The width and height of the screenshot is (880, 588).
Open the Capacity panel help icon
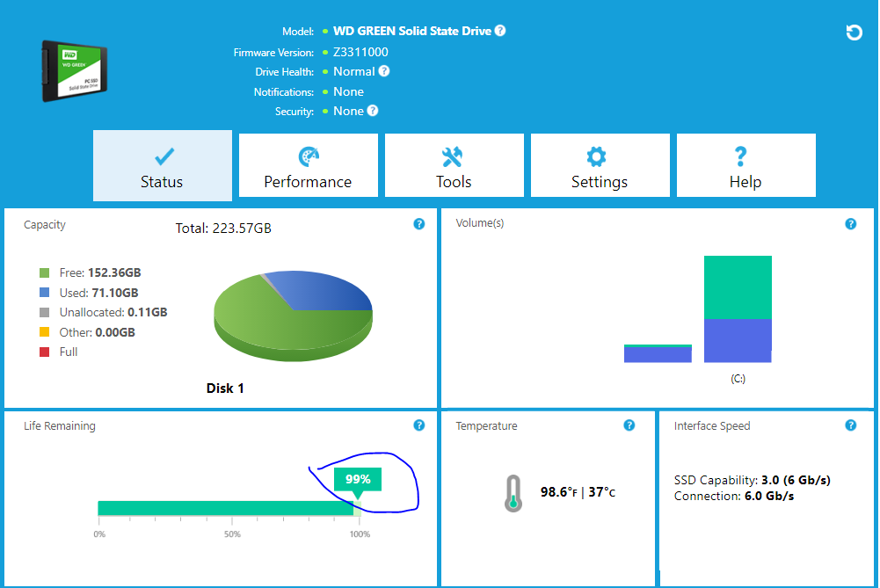coord(418,224)
